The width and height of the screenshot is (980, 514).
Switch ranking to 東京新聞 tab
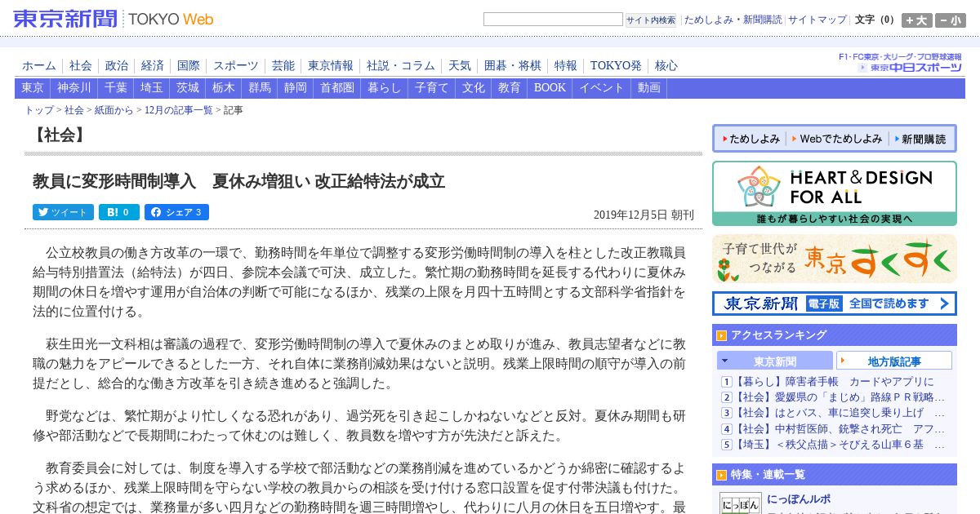775,361
